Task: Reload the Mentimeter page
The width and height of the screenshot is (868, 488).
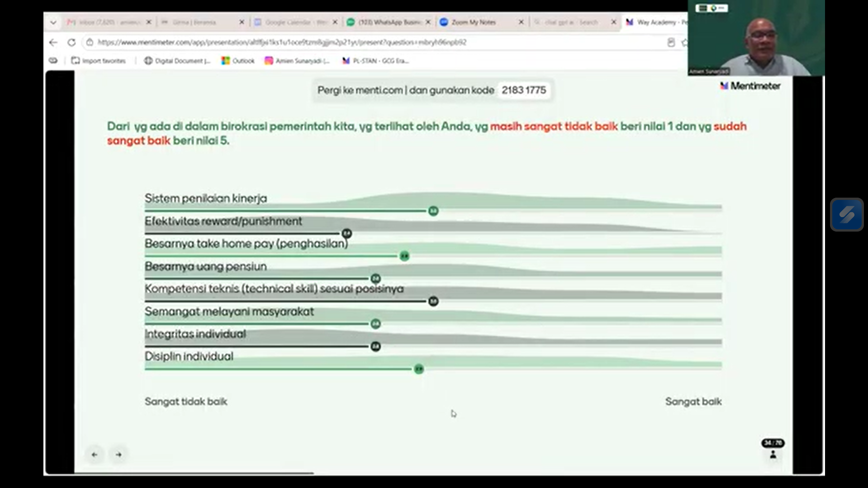Action: click(71, 42)
